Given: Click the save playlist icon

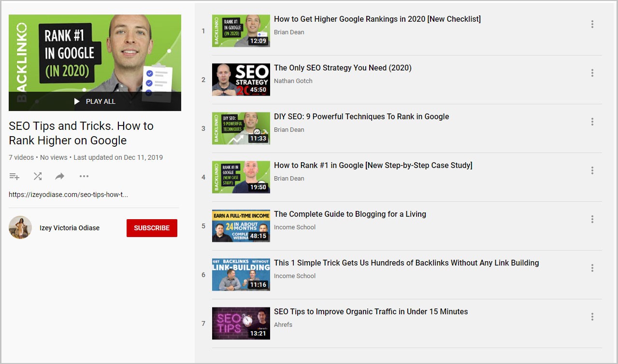Looking at the screenshot, I should [x=14, y=177].
